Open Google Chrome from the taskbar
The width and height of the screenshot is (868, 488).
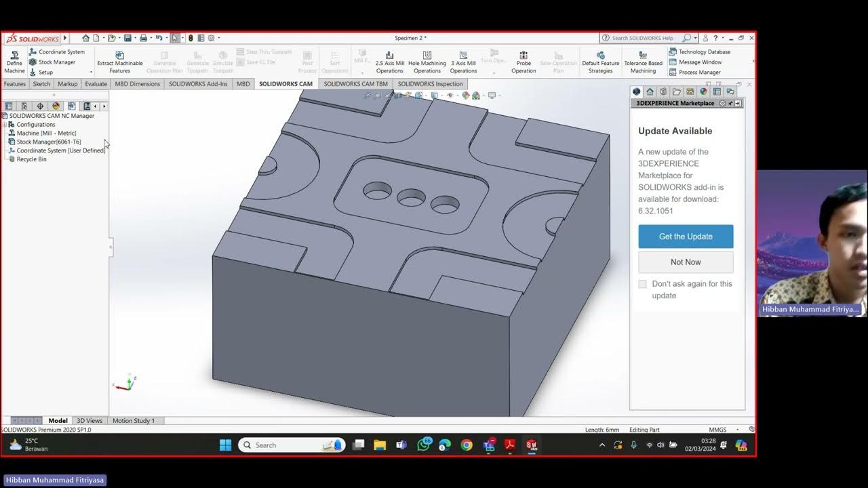tap(467, 445)
